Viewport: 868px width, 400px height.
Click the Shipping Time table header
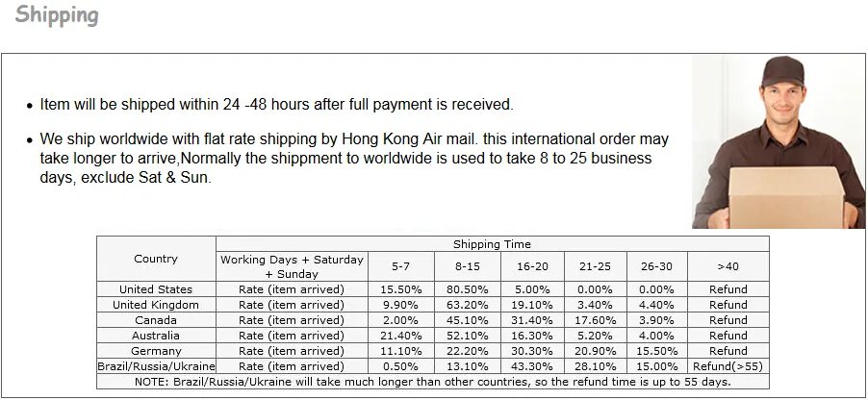click(x=492, y=244)
